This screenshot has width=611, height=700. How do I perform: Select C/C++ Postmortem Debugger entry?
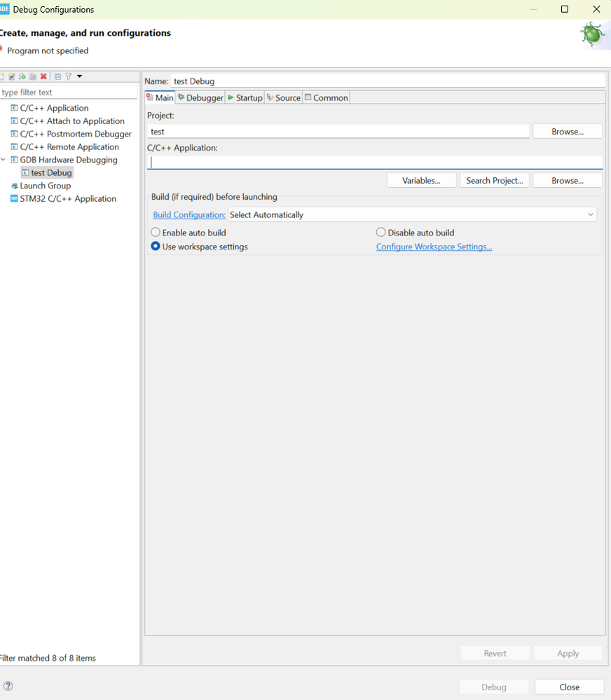76,134
